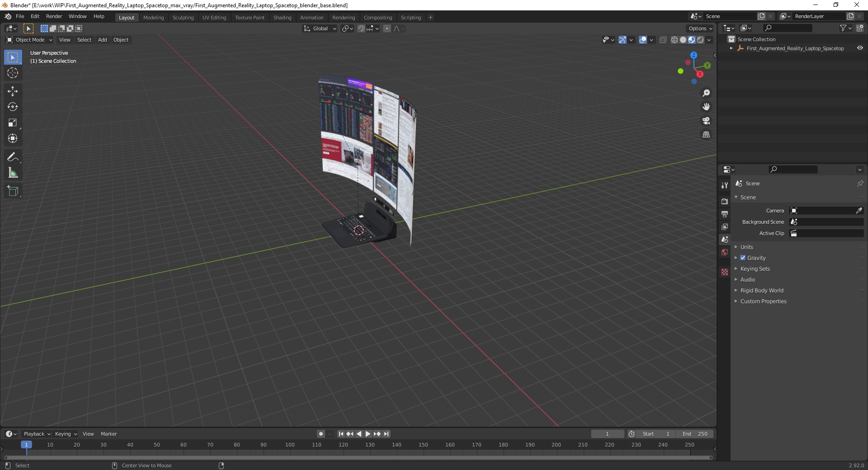868x470 pixels.
Task: Open the Playback dropdown in timeline
Action: coord(37,434)
